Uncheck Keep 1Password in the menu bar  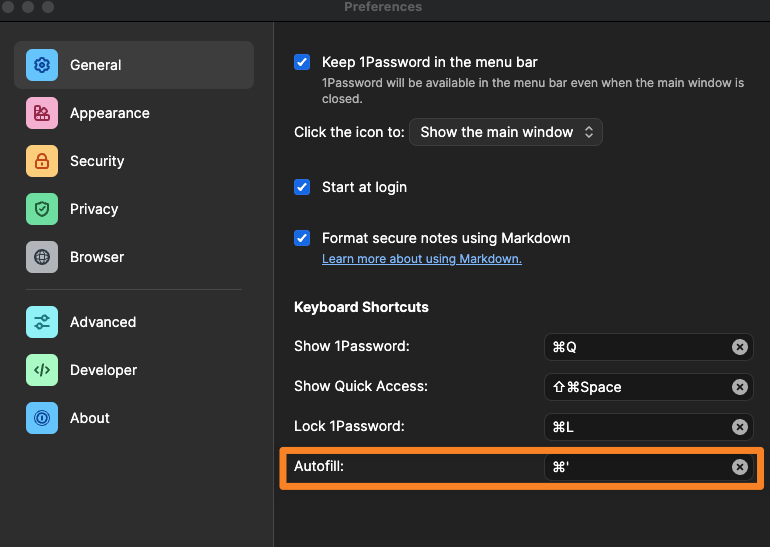[302, 62]
